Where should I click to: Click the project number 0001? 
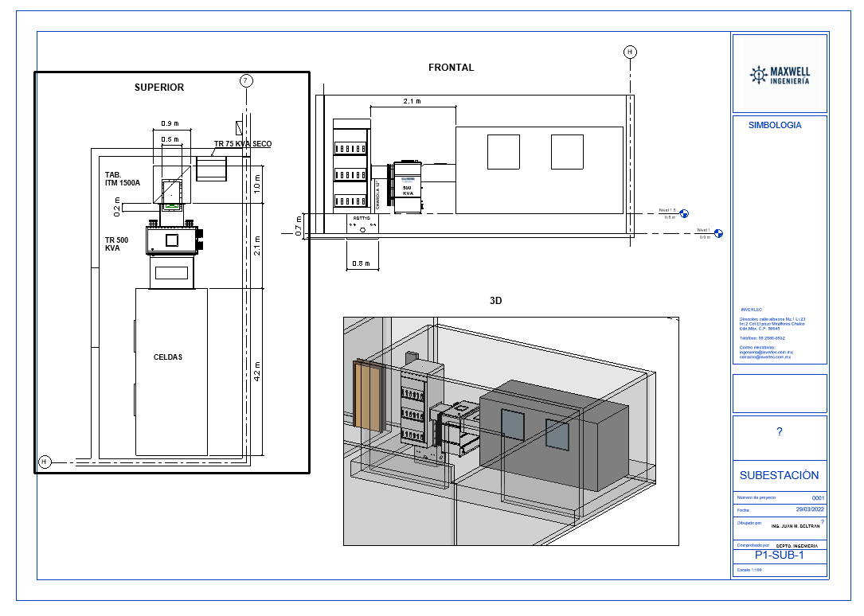click(818, 498)
